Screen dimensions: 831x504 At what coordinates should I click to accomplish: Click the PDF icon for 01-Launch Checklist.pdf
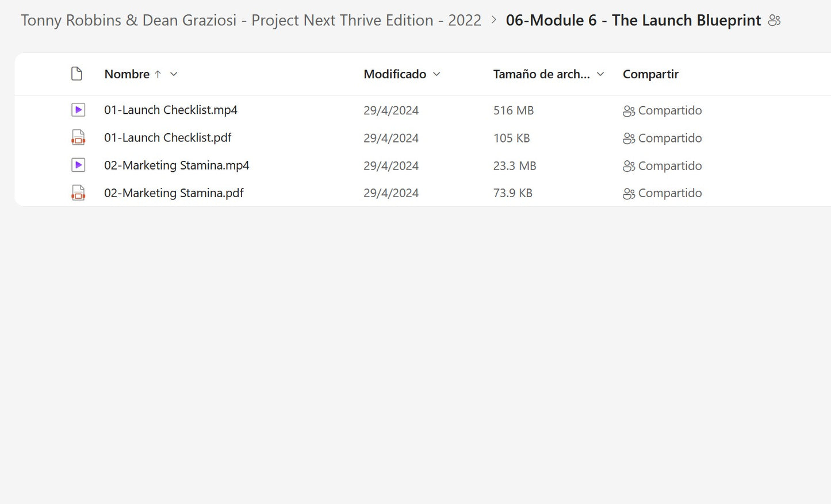(78, 137)
